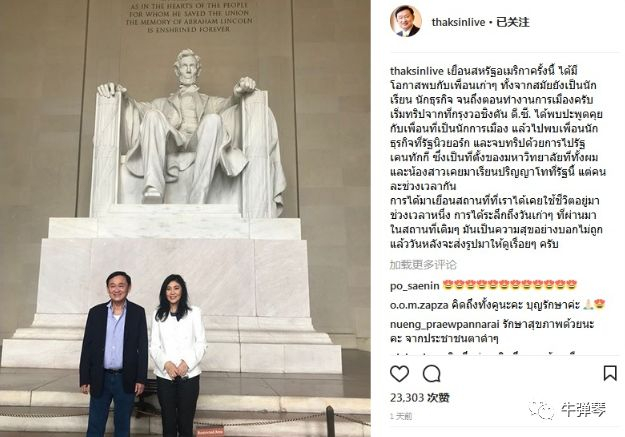Open commenter o.o.m.zapza's profile

pyautogui.click(x=419, y=305)
